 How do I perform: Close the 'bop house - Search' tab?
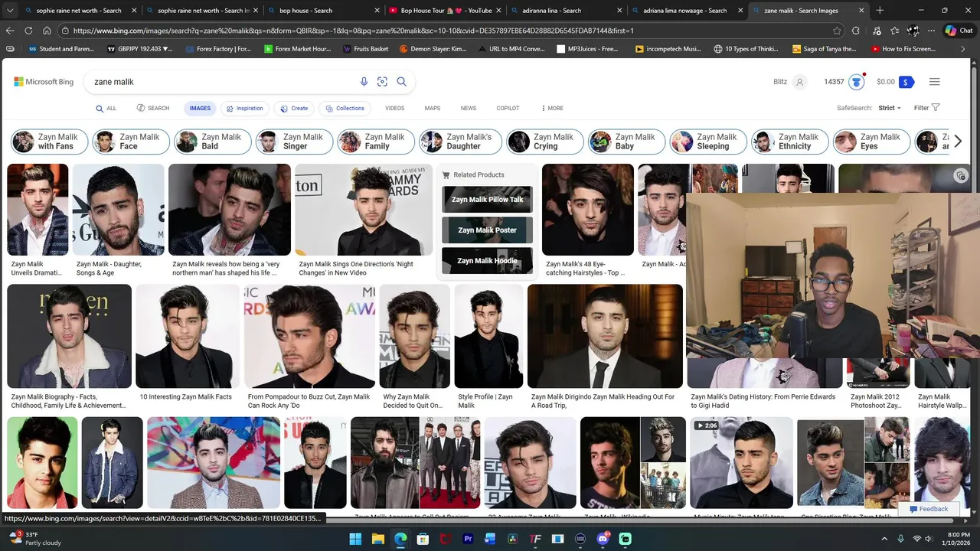pyautogui.click(x=377, y=11)
